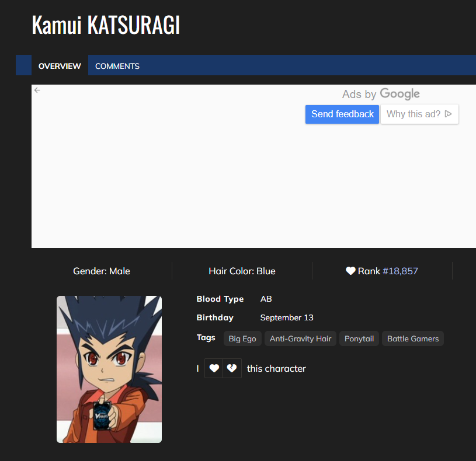476x461 pixels.
Task: Click the Ads by Google label
Action: (381, 94)
